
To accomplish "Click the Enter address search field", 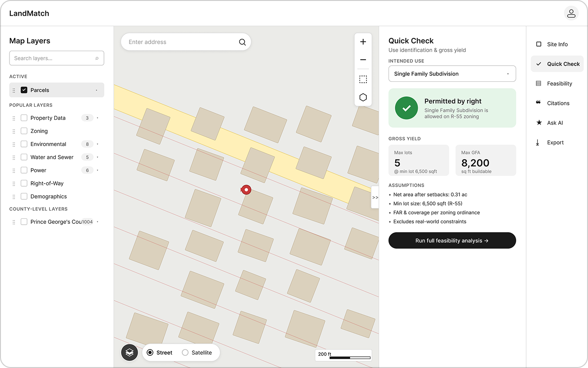I will 185,42.
